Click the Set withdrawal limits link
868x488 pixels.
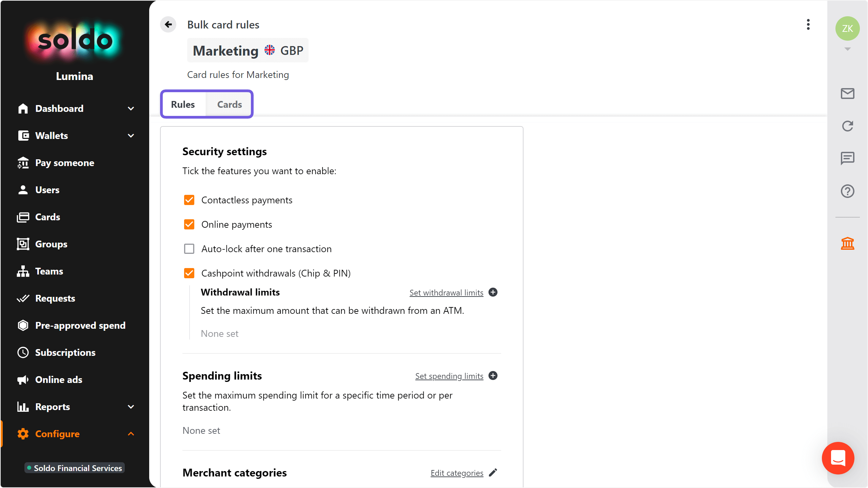click(x=446, y=292)
